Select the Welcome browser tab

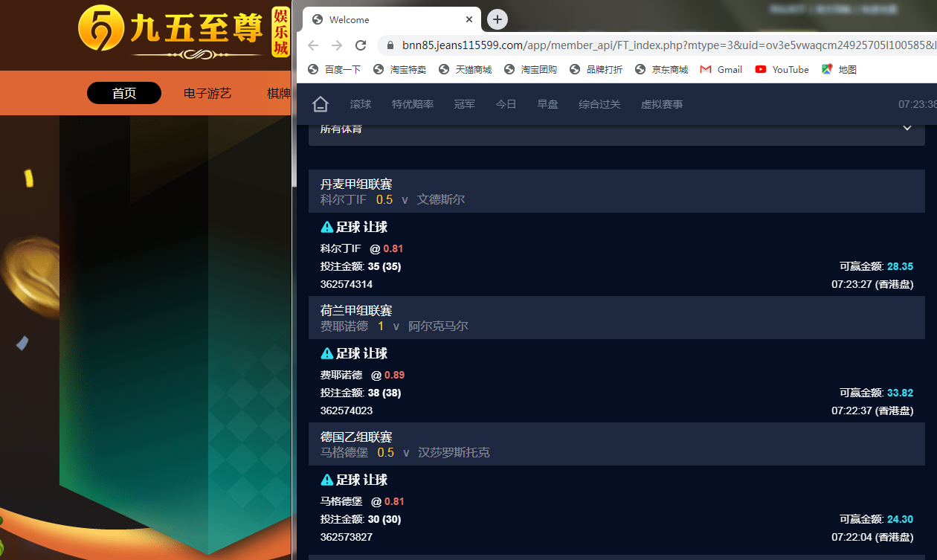pyautogui.click(x=393, y=19)
